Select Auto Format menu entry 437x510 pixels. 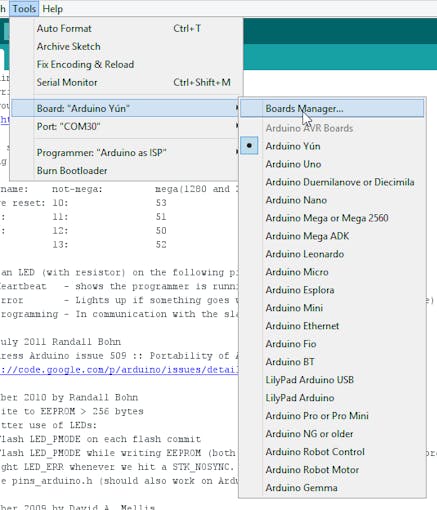(x=127, y=29)
